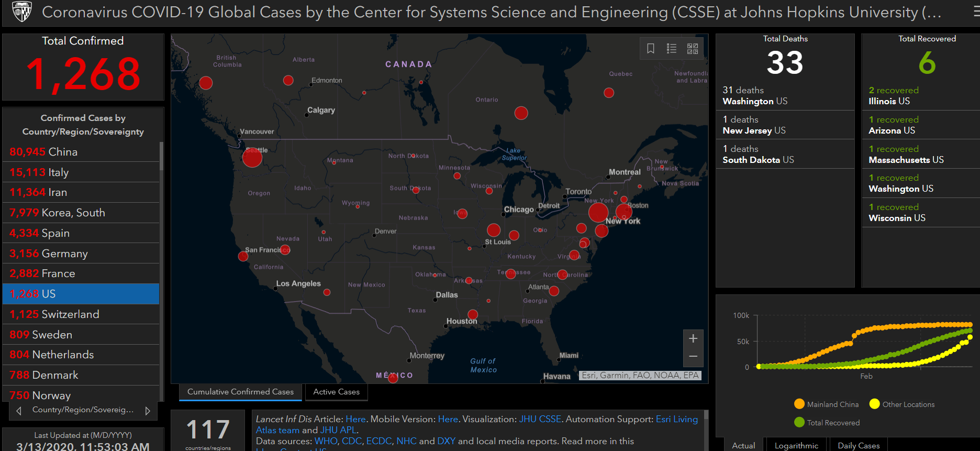
Task: Open the JHU CSSE link
Action: click(x=540, y=419)
